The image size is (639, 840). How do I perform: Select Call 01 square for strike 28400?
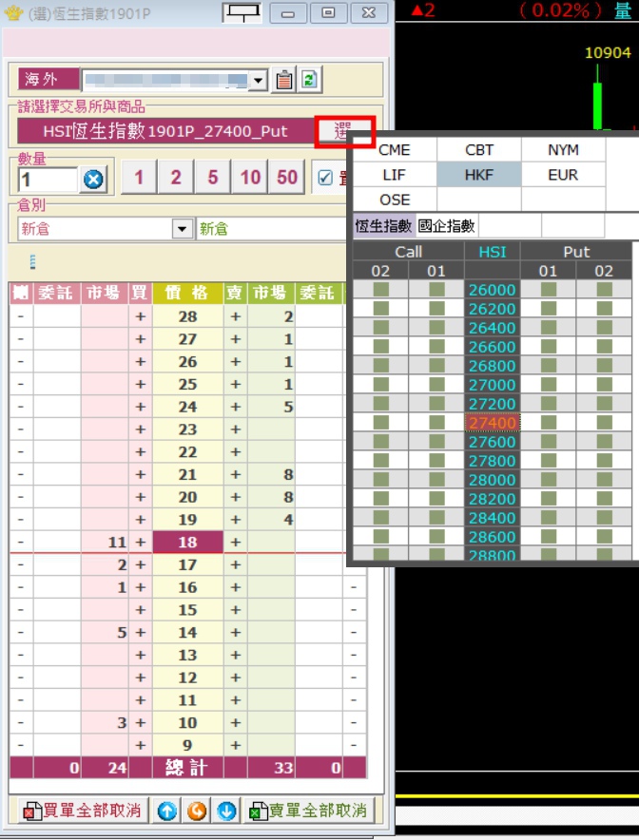436,518
